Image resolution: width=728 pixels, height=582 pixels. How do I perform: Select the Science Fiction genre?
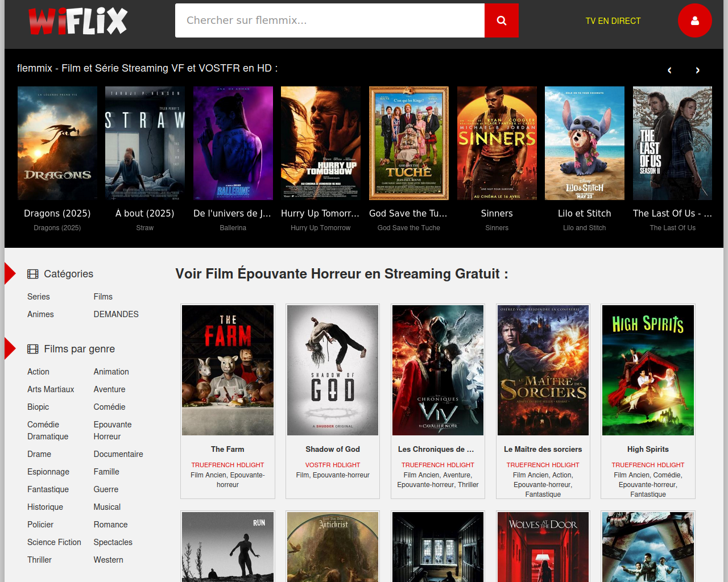tap(54, 542)
